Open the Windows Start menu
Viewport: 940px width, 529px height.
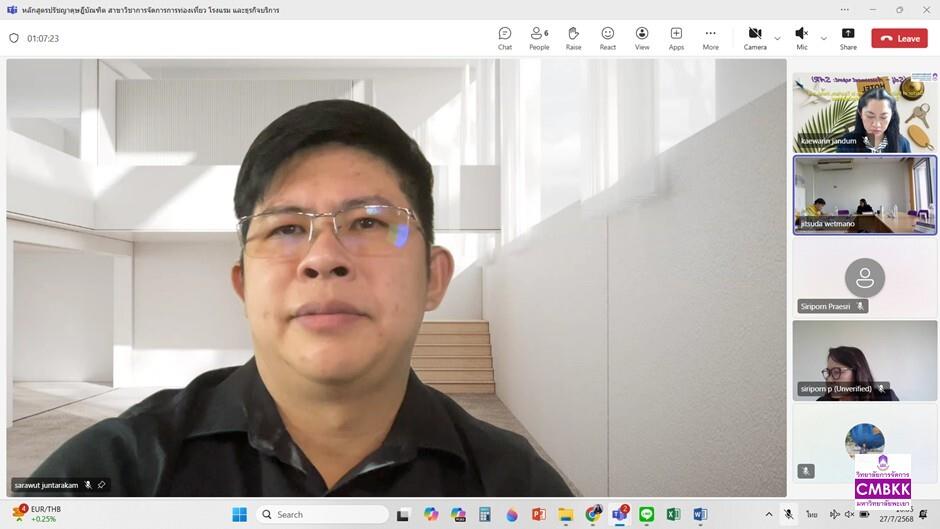coord(239,514)
